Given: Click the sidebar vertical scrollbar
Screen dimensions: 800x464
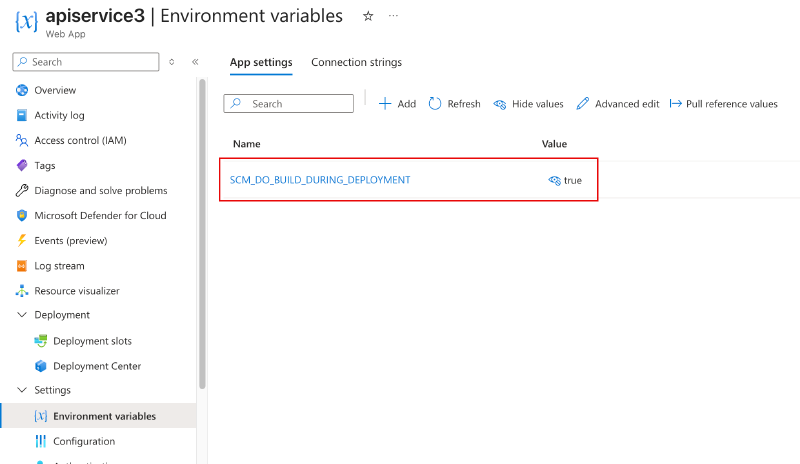Looking at the screenshot, I should click(x=202, y=234).
